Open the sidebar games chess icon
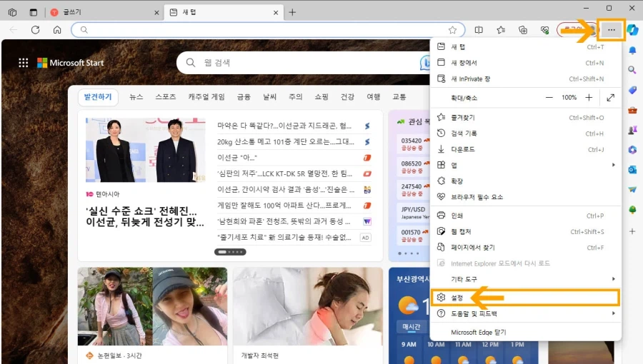This screenshot has width=643, height=364. click(632, 130)
